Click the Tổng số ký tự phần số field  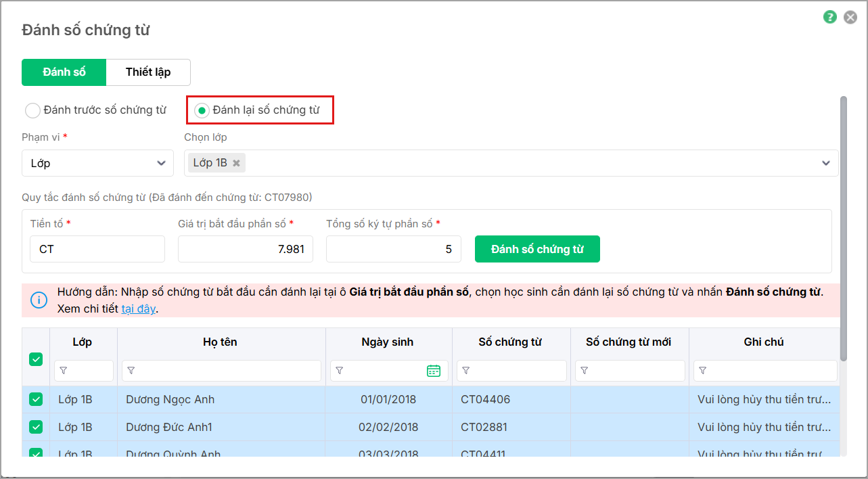click(x=394, y=249)
